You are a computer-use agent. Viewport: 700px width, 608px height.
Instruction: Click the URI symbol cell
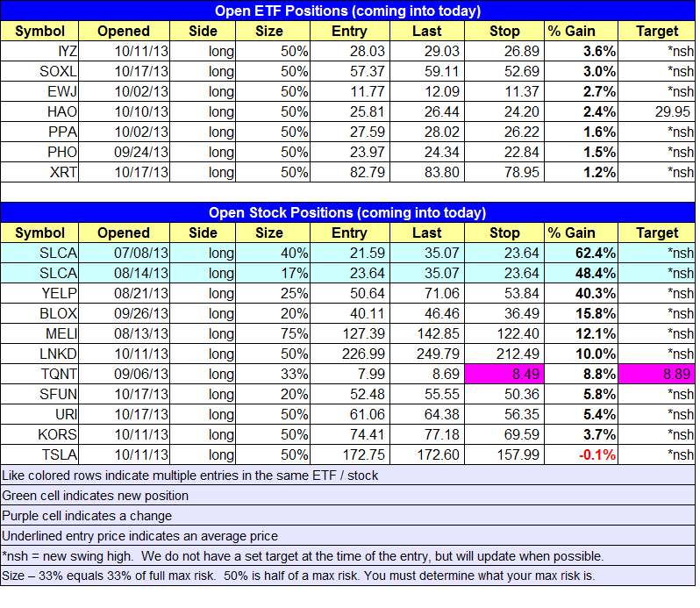tap(39, 414)
